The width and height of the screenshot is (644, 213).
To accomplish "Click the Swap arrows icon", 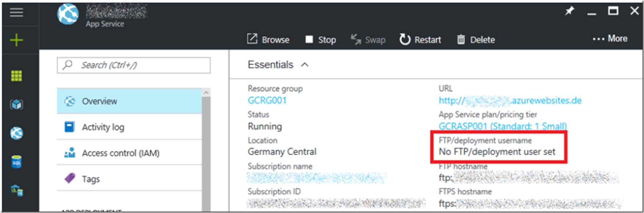I will 356,39.
